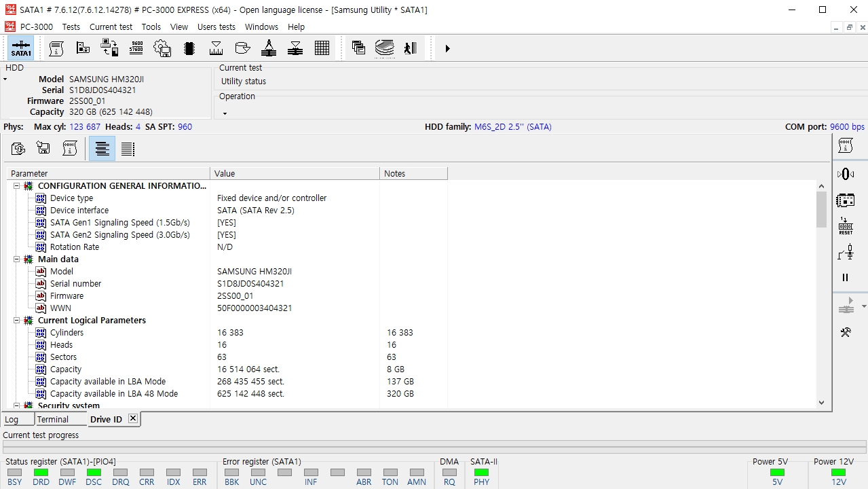The width and height of the screenshot is (868, 489).
Task: Open the hammer and wrench tools icon
Action: pos(845,332)
